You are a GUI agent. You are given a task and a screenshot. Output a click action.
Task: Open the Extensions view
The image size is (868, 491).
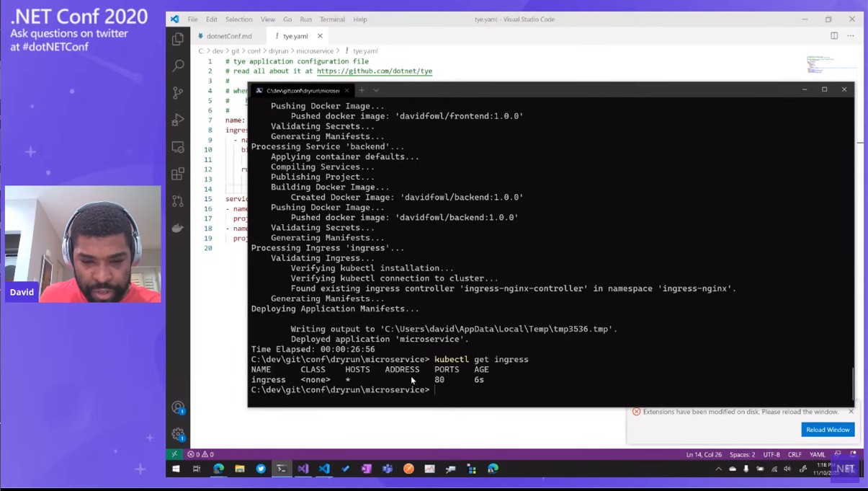tap(178, 174)
